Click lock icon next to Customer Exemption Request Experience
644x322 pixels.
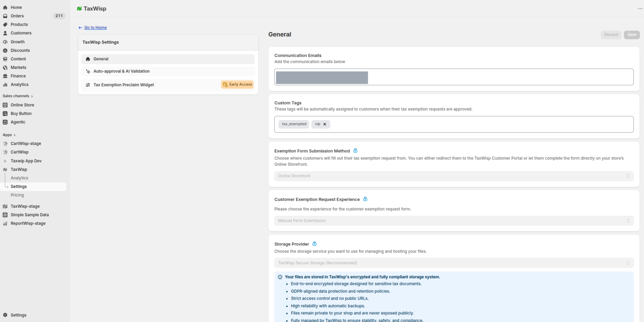tap(365, 199)
